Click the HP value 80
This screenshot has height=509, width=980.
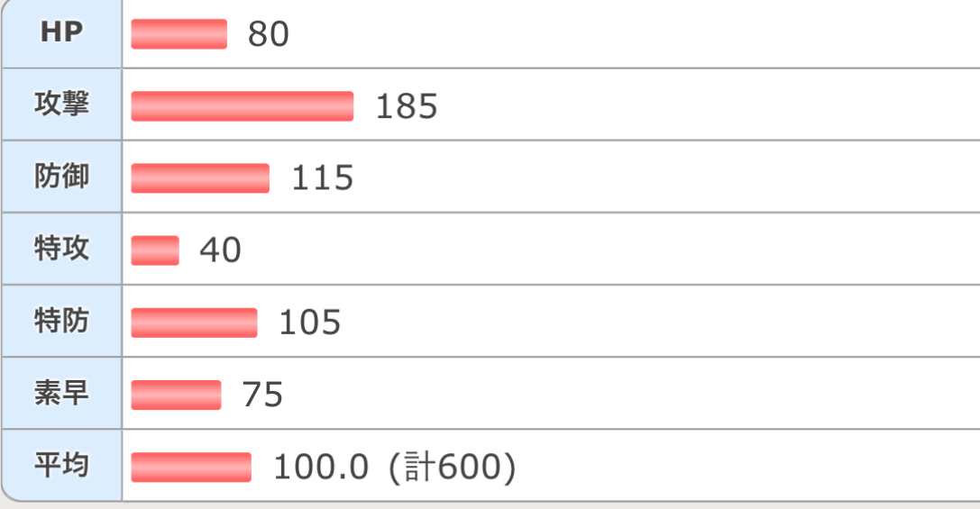click(268, 35)
